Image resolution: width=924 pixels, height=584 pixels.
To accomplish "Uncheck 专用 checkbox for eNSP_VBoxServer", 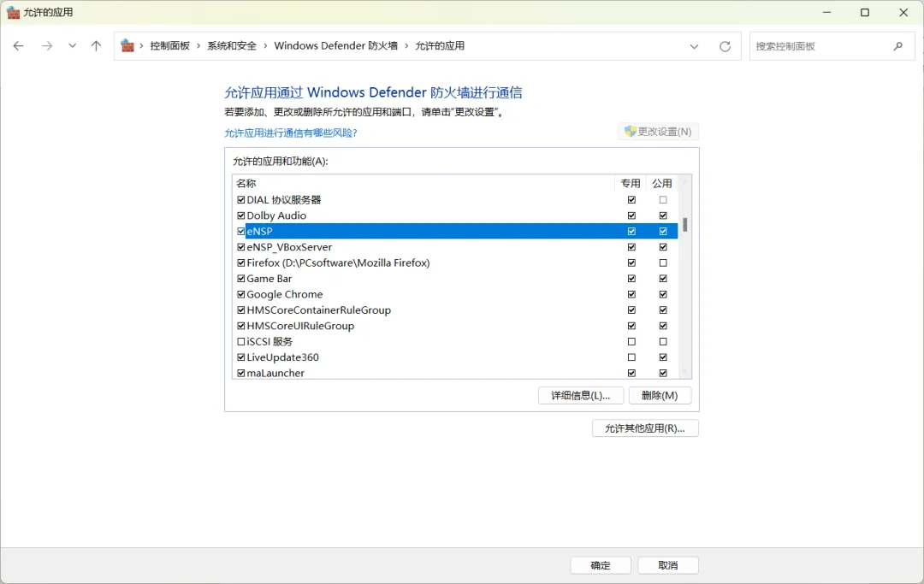I will (x=631, y=247).
